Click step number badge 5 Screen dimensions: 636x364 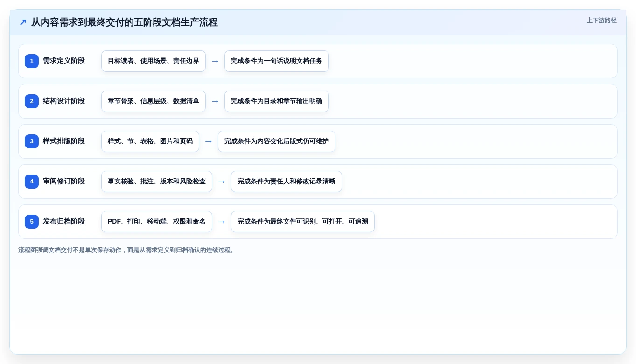point(32,222)
